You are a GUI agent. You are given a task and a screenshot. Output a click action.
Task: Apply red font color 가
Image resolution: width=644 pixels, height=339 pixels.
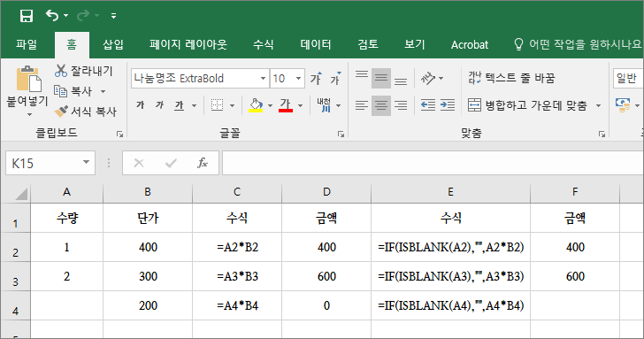[286, 105]
